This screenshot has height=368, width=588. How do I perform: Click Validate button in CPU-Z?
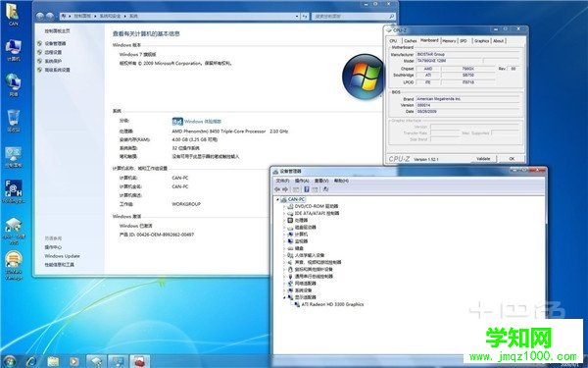483,159
